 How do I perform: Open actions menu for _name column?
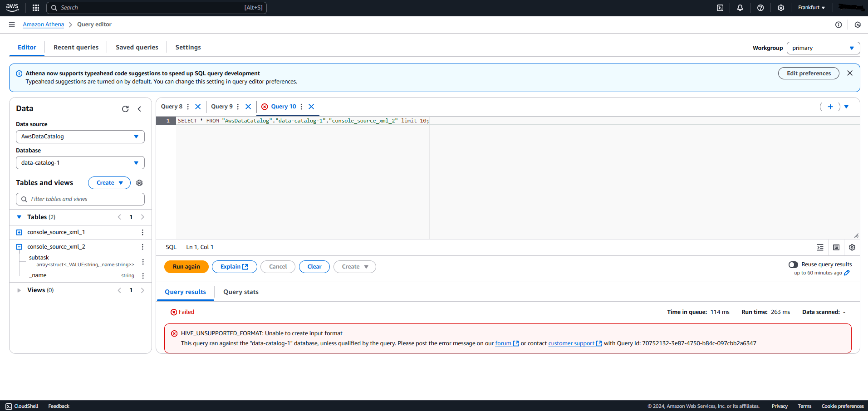pos(143,276)
